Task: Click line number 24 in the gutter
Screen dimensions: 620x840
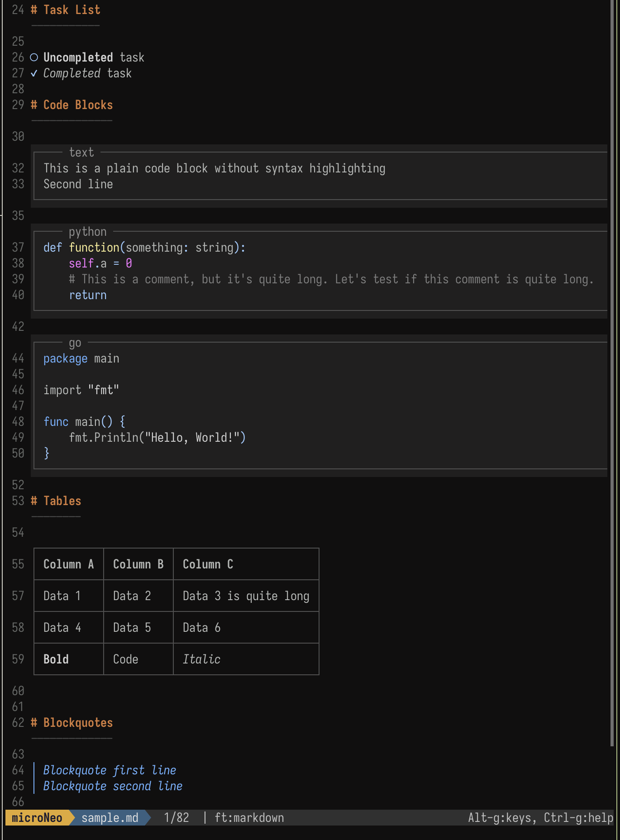Action: (x=18, y=10)
